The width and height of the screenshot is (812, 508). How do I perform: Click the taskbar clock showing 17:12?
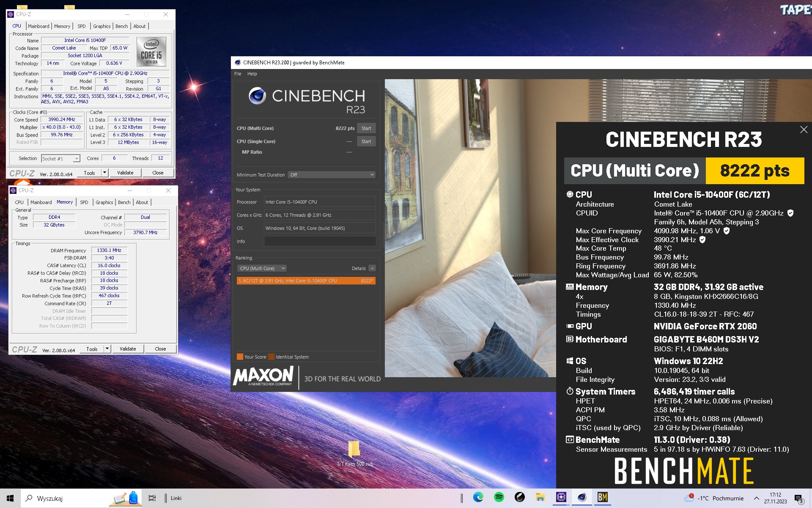coord(775,498)
